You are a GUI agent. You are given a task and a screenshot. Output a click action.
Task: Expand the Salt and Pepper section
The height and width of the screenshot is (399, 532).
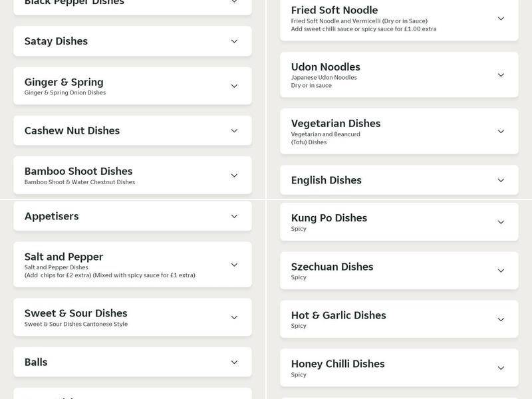click(233, 264)
